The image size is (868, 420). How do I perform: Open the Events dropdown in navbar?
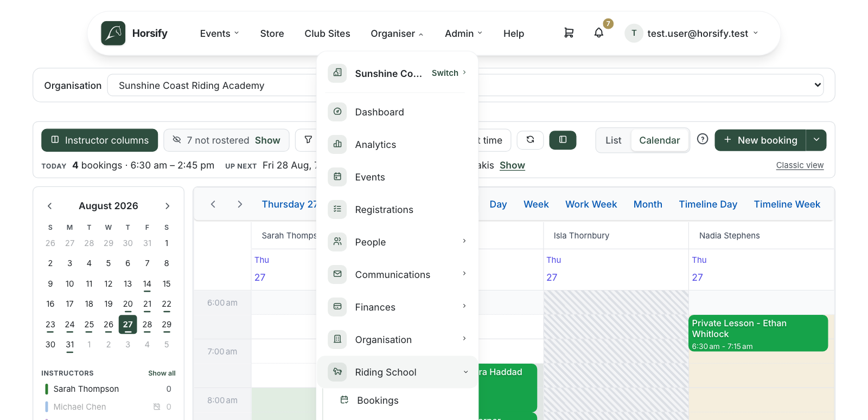219,34
